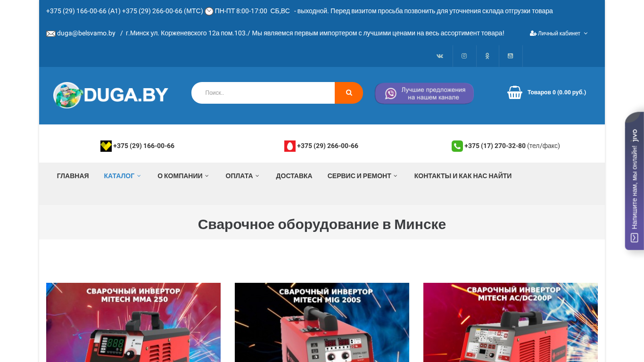Open the Доставка menu item
644x362 pixels.
[294, 176]
